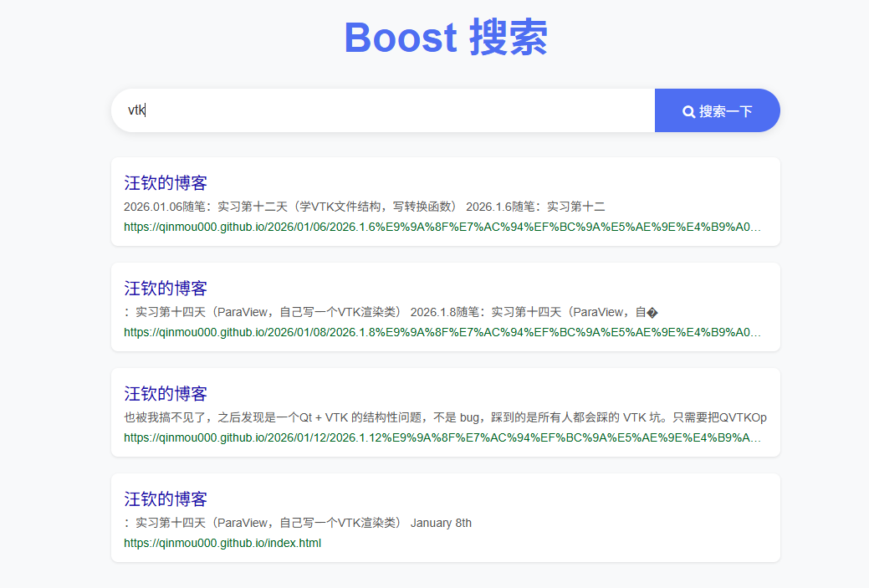Click the 2026/01/06 result URL
The image size is (869, 588).
click(442, 227)
